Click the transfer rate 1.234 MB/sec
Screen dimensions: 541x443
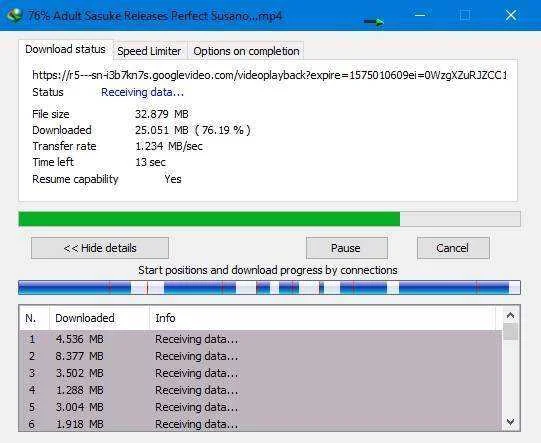(x=169, y=146)
